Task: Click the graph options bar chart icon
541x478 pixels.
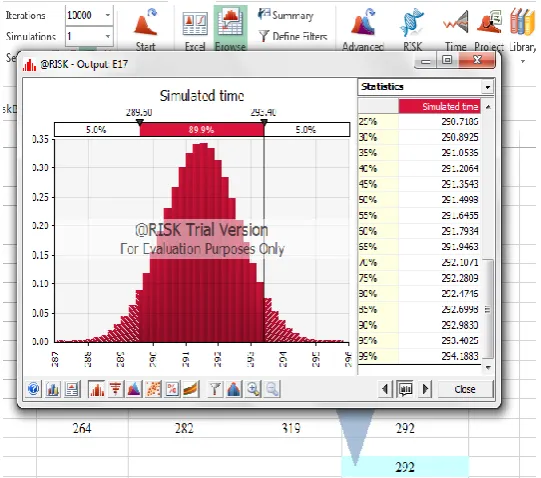Action: click(52, 389)
